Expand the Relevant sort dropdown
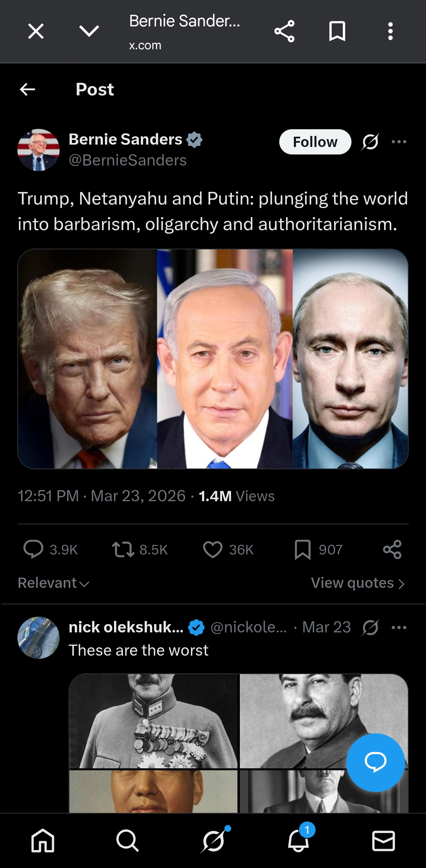 coord(54,583)
